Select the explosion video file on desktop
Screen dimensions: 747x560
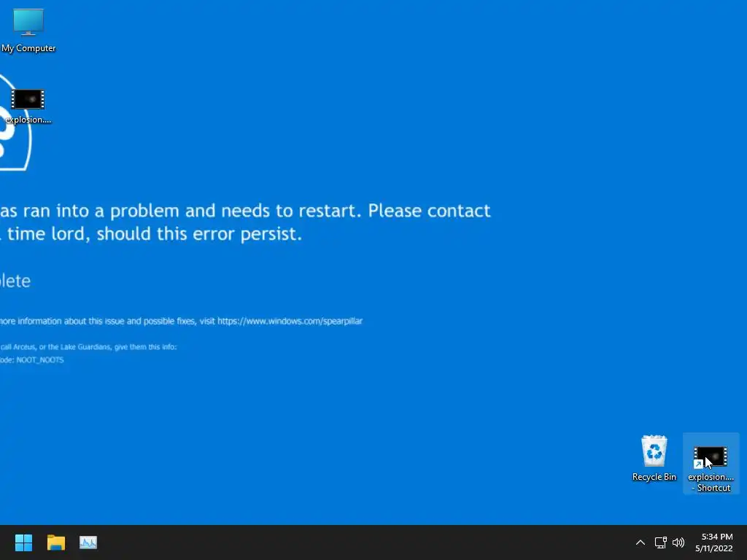click(28, 106)
